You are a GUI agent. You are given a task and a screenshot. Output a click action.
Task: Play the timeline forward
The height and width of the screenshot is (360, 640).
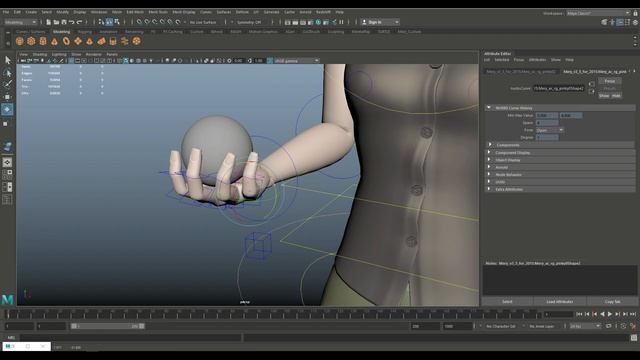610,314
